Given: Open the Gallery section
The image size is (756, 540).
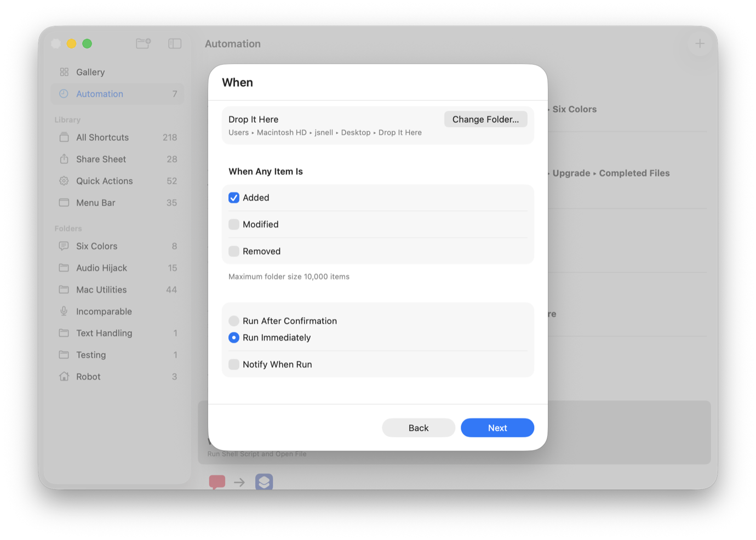Looking at the screenshot, I should [x=90, y=72].
